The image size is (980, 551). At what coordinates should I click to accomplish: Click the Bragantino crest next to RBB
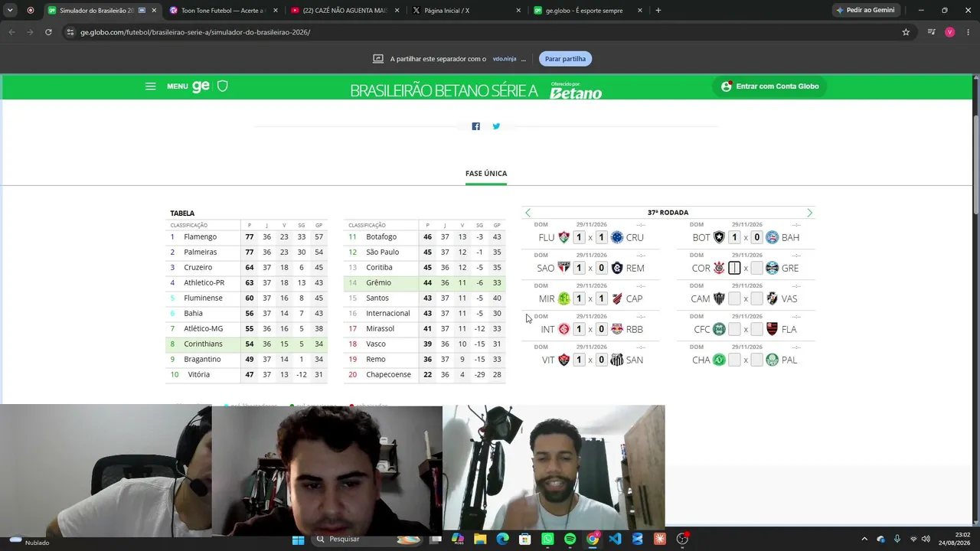617,329
